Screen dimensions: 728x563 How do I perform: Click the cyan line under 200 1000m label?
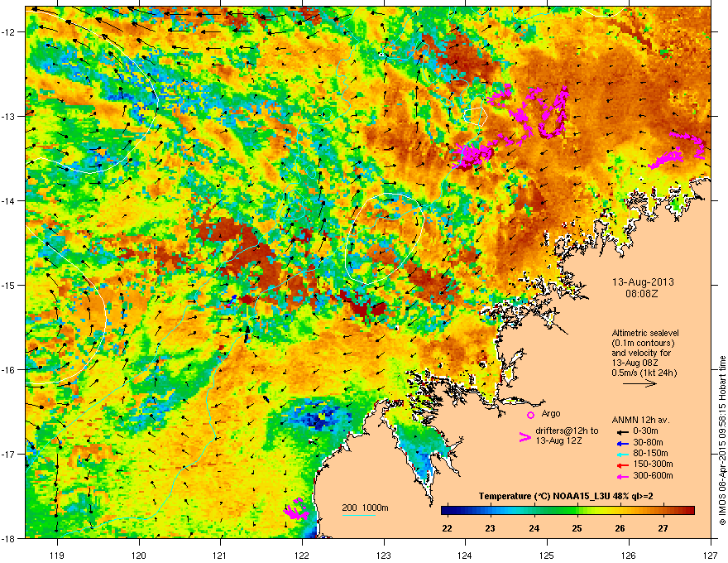359,515
